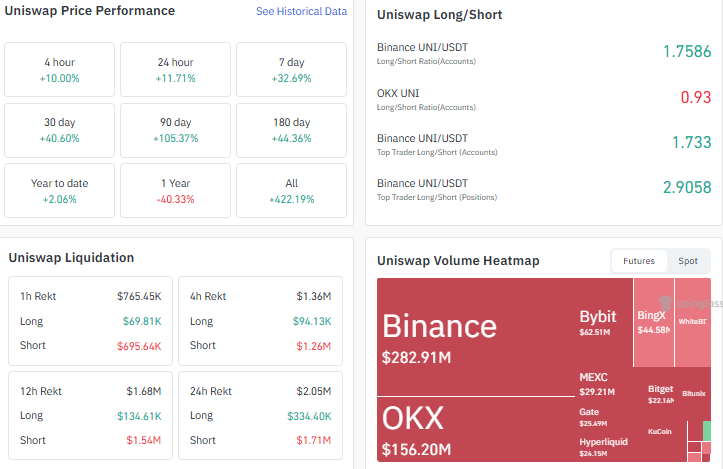Click the 1h Long value $69.81K
This screenshot has width=723, height=469.
(142, 321)
